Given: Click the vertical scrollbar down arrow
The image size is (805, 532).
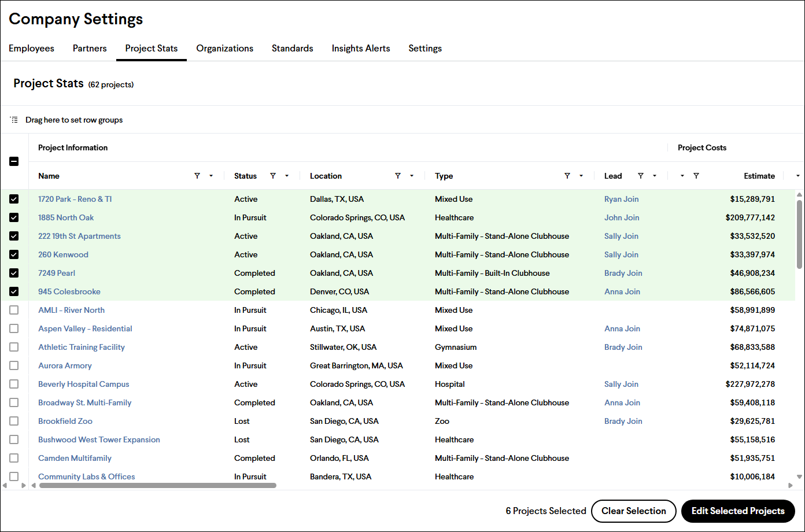Looking at the screenshot, I should (800, 476).
